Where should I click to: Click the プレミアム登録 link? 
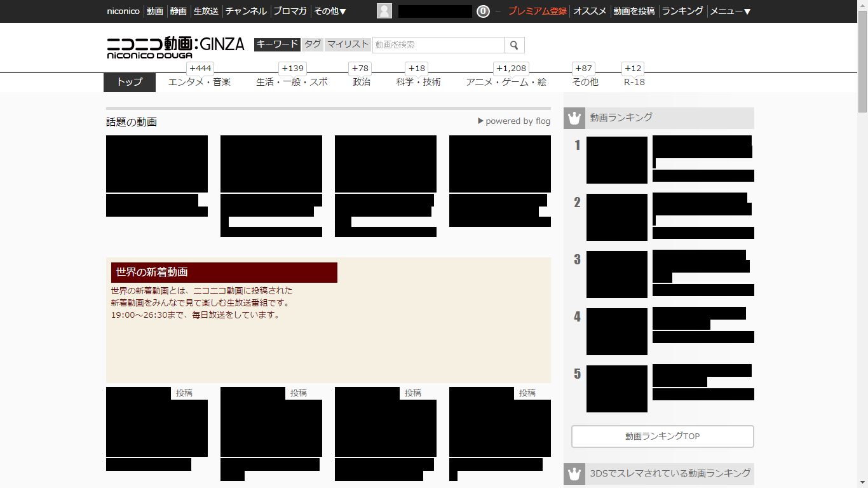click(x=538, y=11)
